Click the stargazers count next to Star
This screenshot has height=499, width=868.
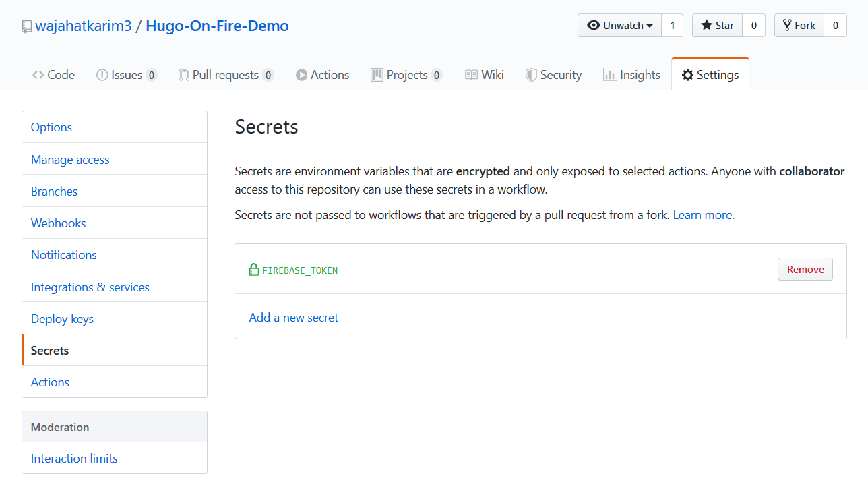753,26
